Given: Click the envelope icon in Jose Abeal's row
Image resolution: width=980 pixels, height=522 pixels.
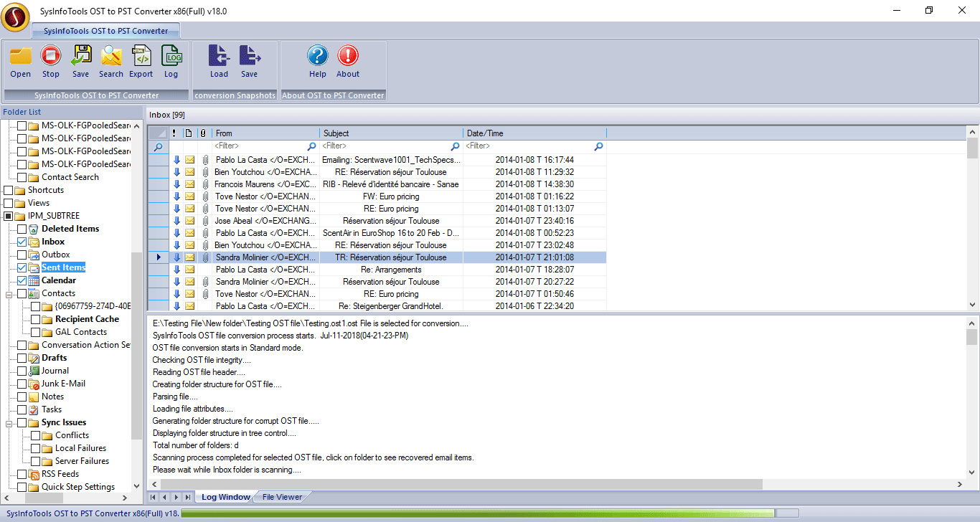Looking at the screenshot, I should coord(189,221).
